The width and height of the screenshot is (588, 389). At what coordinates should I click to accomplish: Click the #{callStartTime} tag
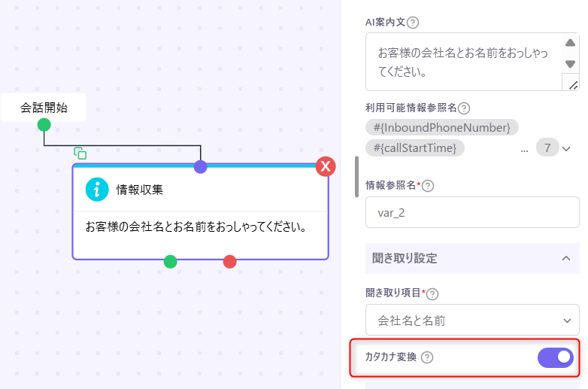click(414, 148)
